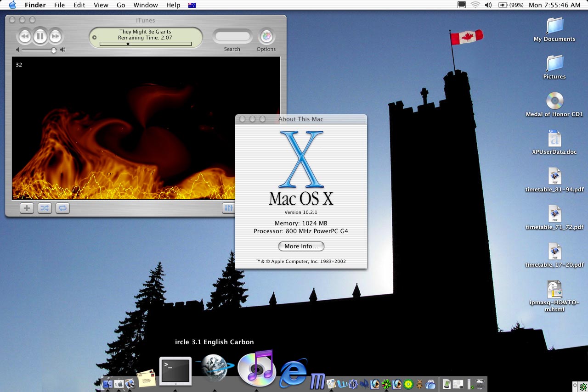Open the battery status menu
Viewport: 588px width, 392px height.
pyautogui.click(x=511, y=5)
